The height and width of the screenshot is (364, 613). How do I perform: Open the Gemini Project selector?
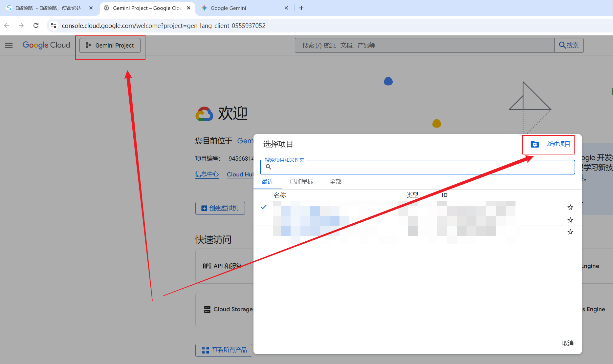point(110,45)
